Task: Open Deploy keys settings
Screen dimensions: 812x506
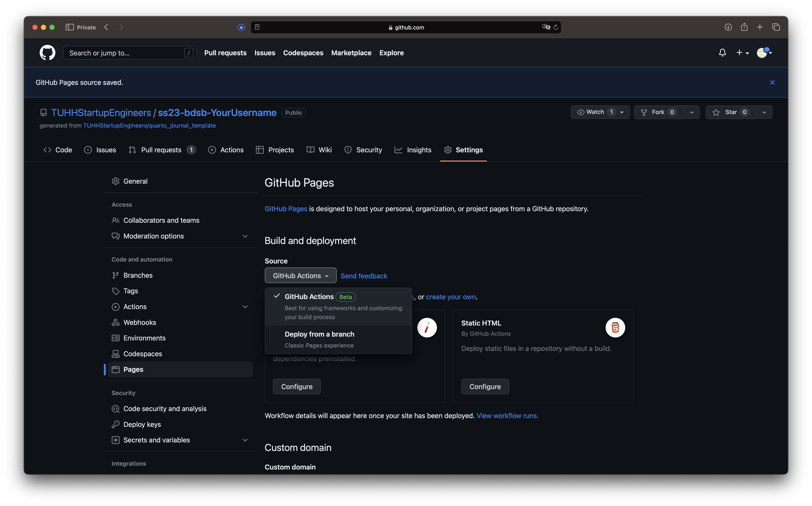Action: coord(180,424)
